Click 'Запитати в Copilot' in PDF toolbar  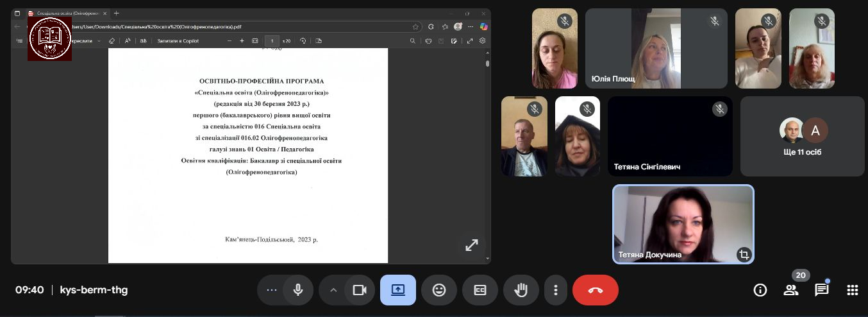coord(178,41)
